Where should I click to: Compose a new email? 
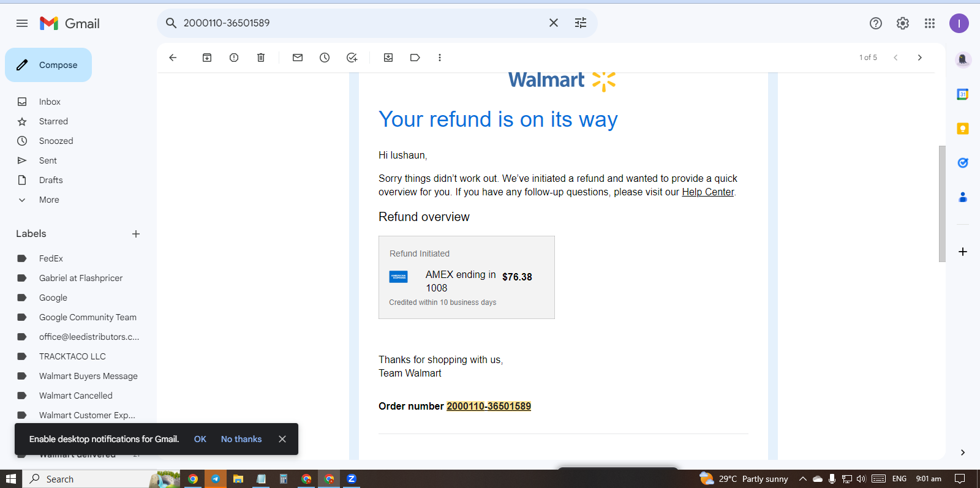[48, 65]
